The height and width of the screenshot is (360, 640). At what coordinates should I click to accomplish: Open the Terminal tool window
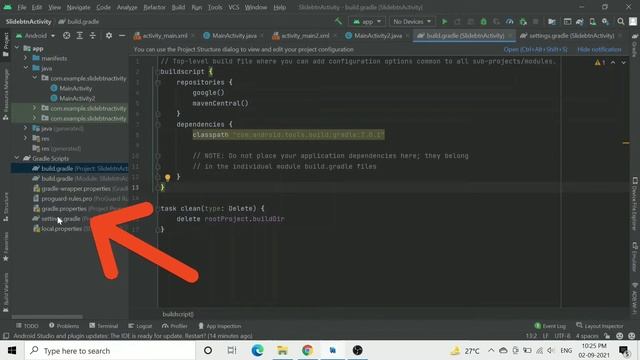point(104,326)
